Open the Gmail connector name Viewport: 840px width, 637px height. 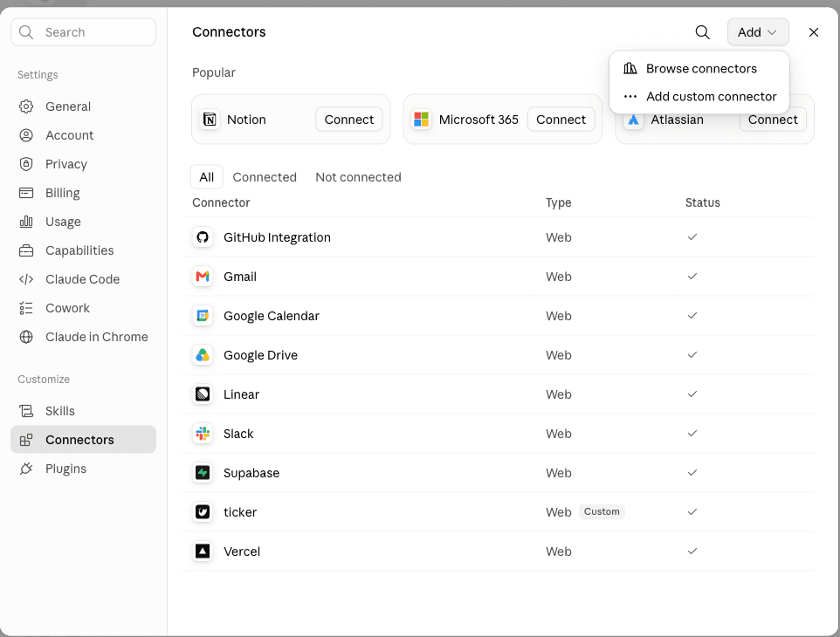tap(240, 277)
